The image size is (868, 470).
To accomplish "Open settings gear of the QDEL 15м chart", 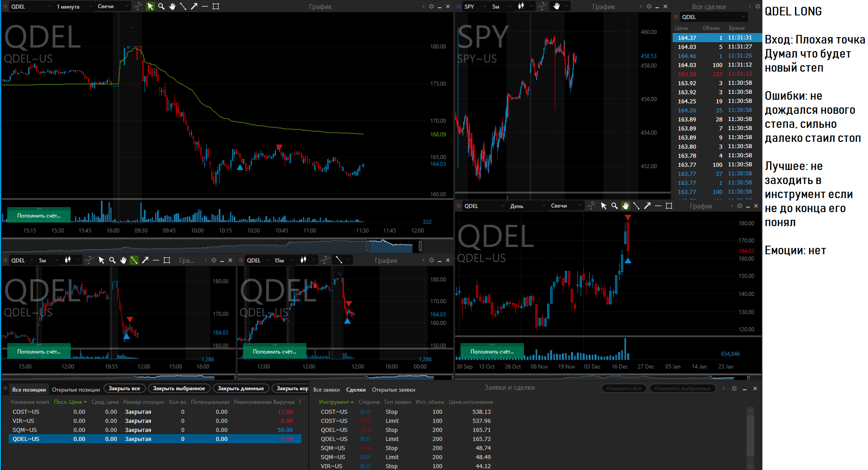I will click(432, 260).
